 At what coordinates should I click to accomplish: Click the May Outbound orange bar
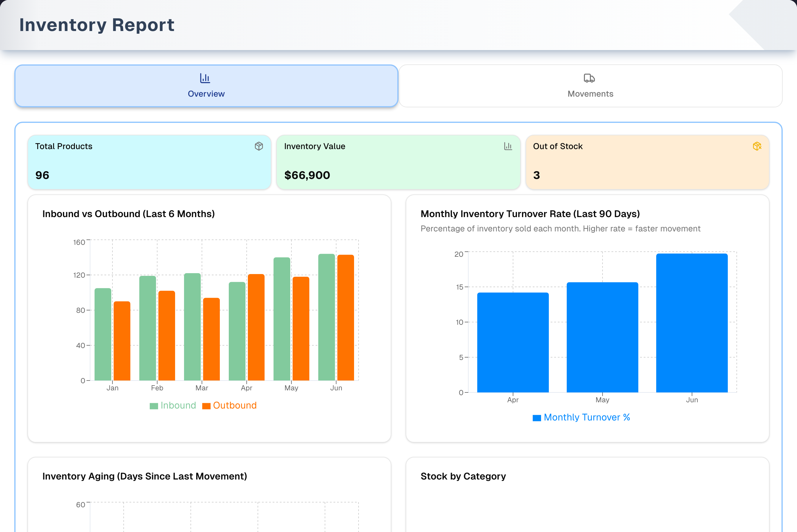301,328
